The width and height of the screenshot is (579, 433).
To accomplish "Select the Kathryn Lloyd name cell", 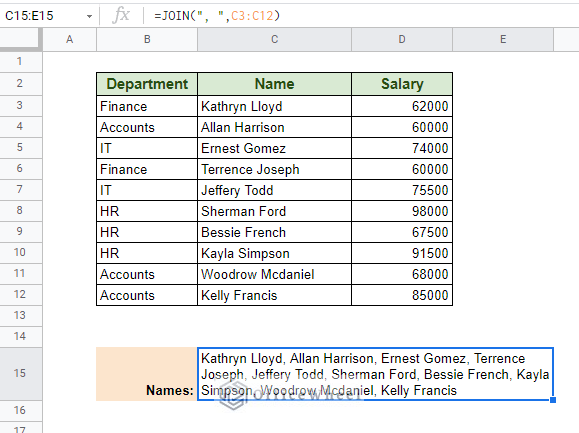I will pyautogui.click(x=274, y=106).
